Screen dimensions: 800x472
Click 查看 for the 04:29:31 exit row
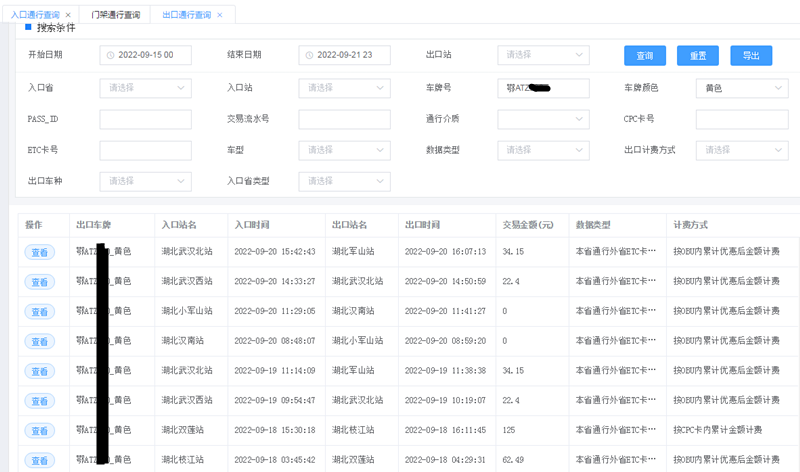click(x=39, y=460)
